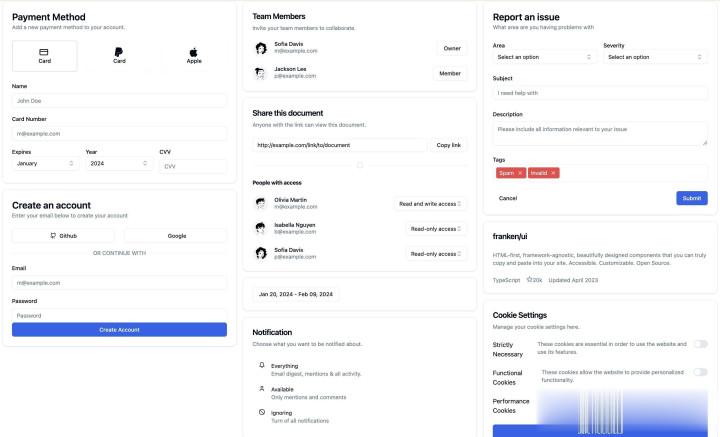Remove the Spam tag
This screenshot has width=720, height=437.
coord(520,173)
